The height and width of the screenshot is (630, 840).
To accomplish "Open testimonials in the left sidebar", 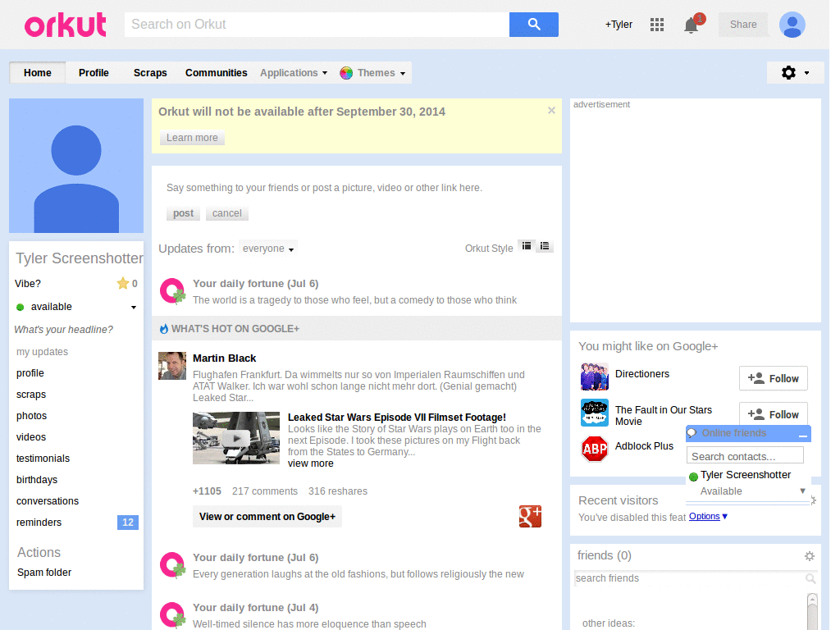I will [x=43, y=459].
